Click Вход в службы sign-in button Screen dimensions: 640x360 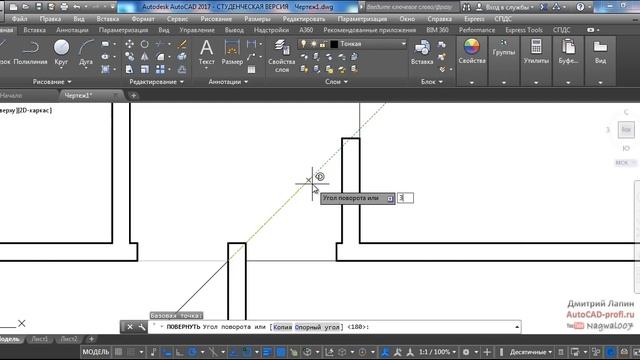[x=505, y=7]
